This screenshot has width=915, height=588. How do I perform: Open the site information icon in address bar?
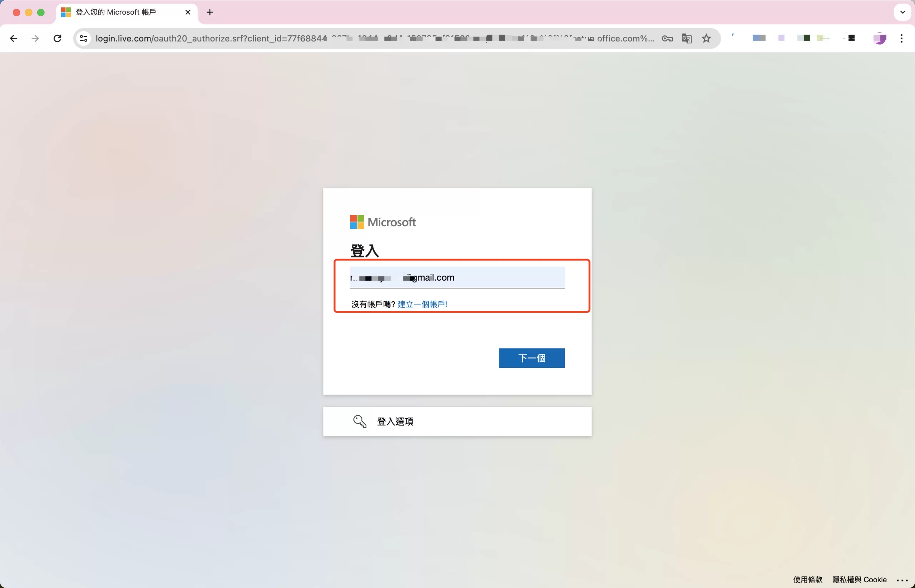click(x=84, y=39)
